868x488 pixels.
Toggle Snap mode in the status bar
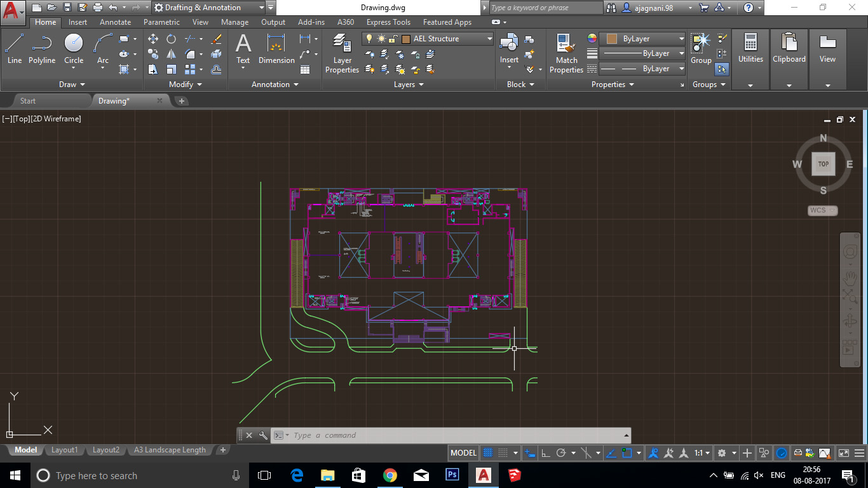point(501,452)
